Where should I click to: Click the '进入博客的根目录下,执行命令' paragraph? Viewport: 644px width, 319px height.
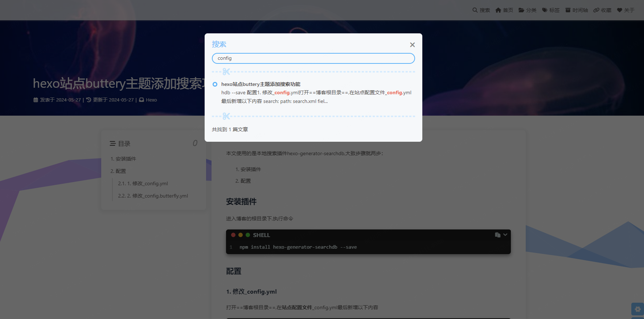(259, 219)
